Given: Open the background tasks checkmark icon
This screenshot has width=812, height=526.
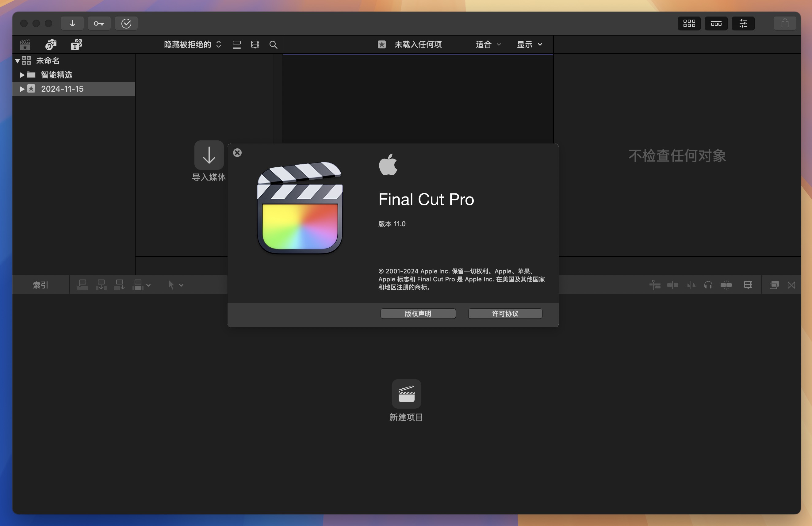Looking at the screenshot, I should [126, 23].
